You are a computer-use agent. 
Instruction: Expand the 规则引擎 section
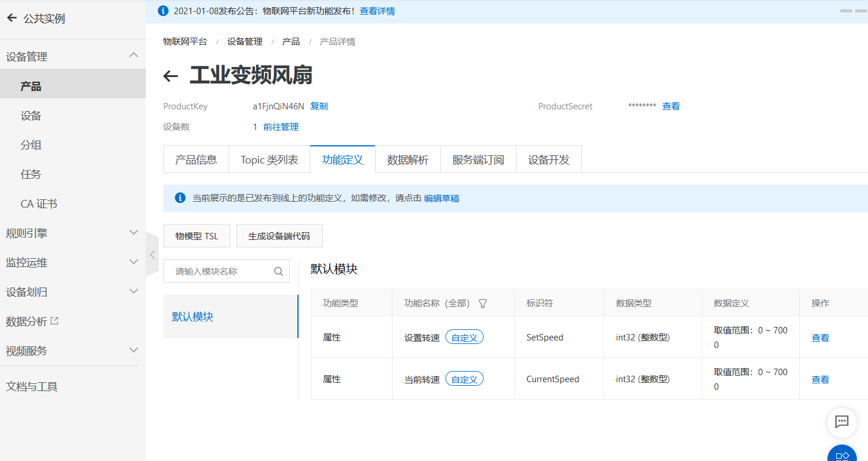pyautogui.click(x=133, y=233)
